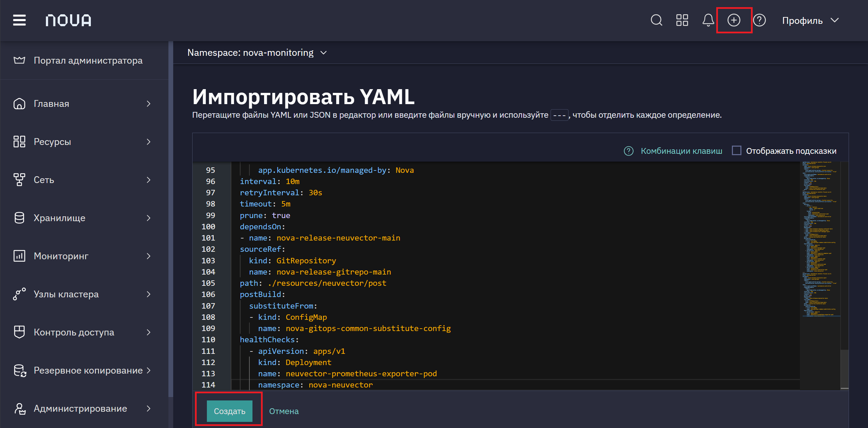Click 'neuvector-prometheus-exporter-pod' value
This screenshot has width=868, height=428.
[361, 374]
